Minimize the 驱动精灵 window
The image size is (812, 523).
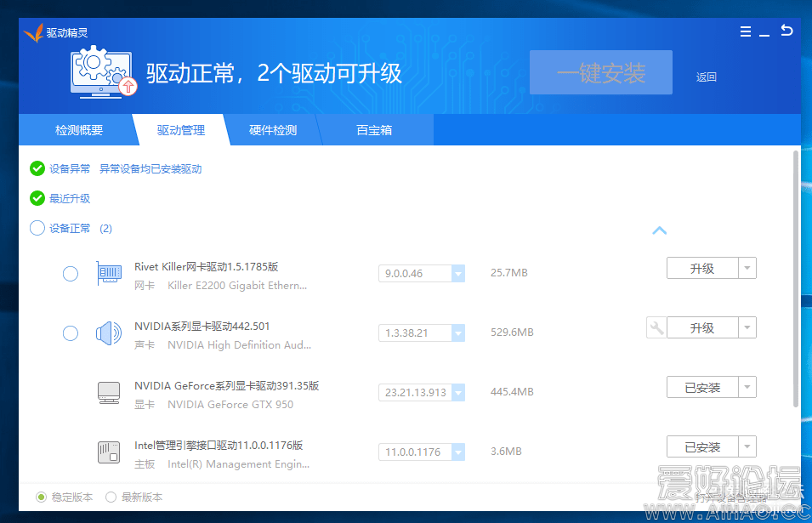pos(764,34)
